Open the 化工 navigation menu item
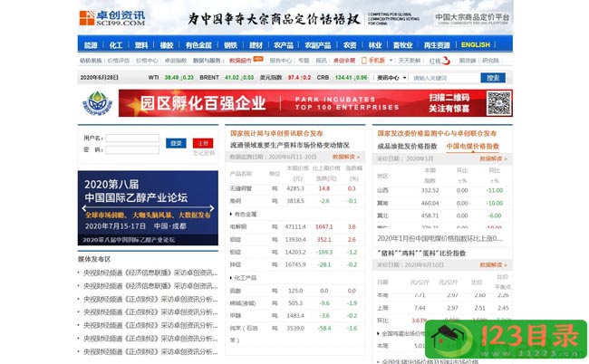 (x=116, y=44)
